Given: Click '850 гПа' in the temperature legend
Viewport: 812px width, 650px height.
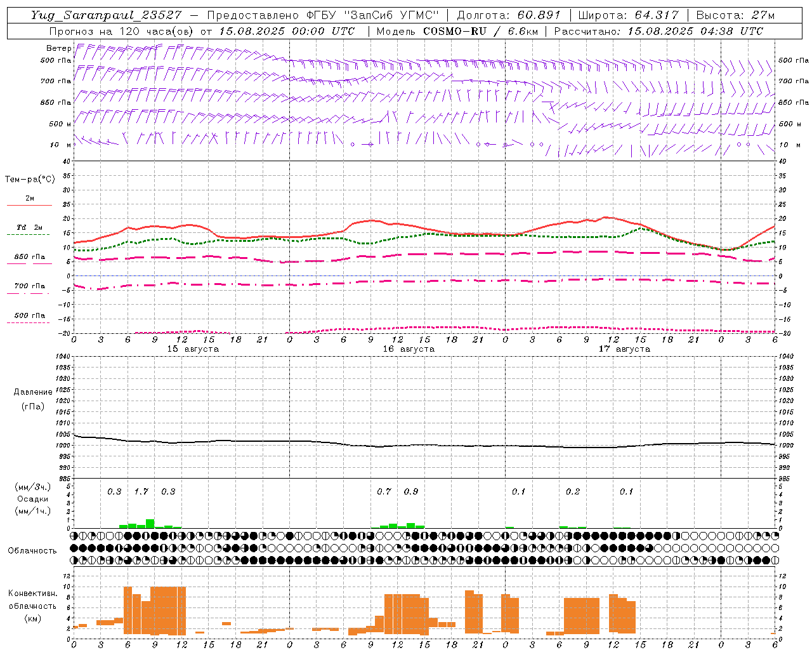Looking at the screenshot, I should pyautogui.click(x=30, y=256).
